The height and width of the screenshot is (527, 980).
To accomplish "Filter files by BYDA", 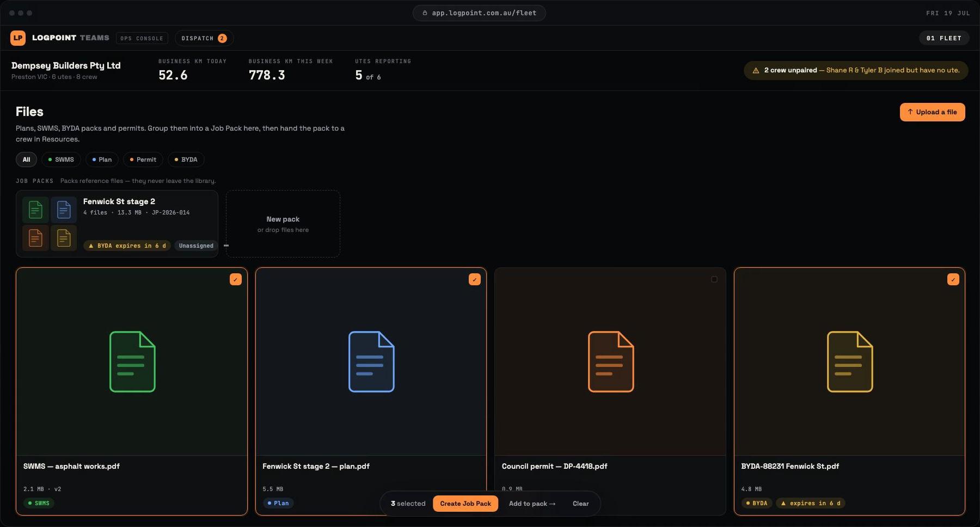I will click(186, 160).
